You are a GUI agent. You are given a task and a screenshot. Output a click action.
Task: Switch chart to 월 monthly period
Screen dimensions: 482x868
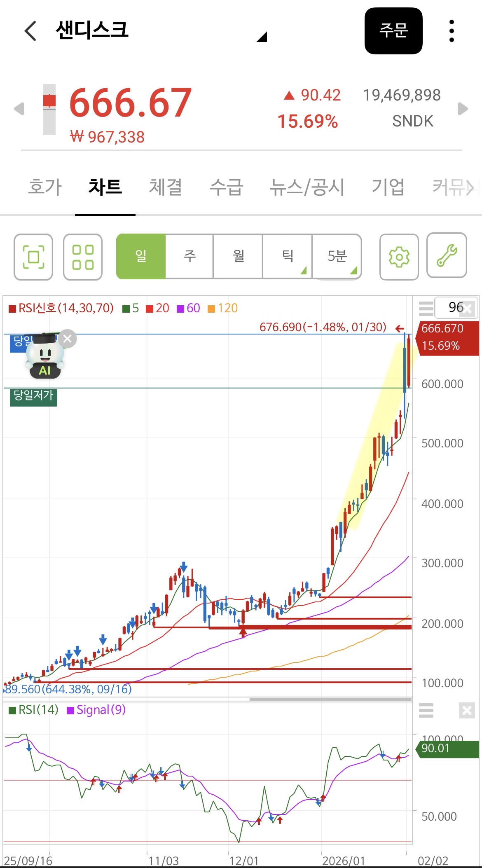click(x=238, y=256)
